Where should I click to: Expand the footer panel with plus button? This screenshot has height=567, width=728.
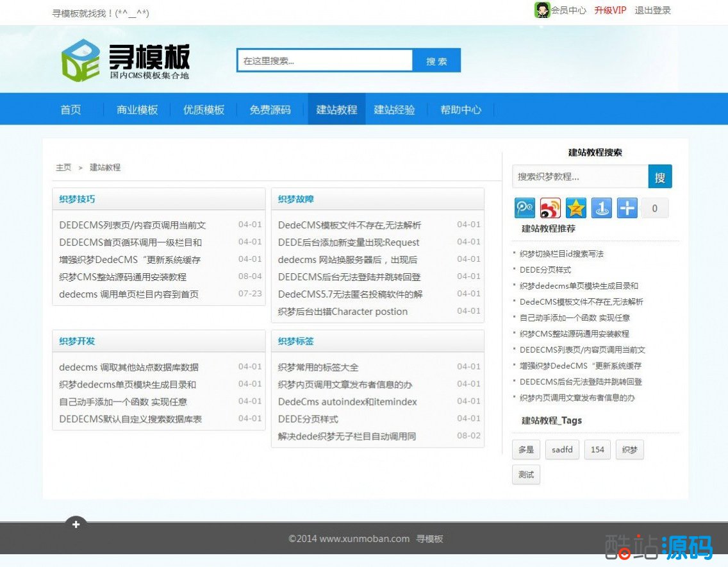76,525
